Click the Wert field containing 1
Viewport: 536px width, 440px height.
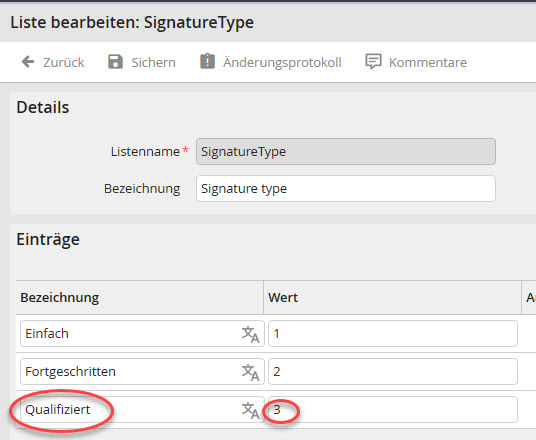(x=393, y=334)
